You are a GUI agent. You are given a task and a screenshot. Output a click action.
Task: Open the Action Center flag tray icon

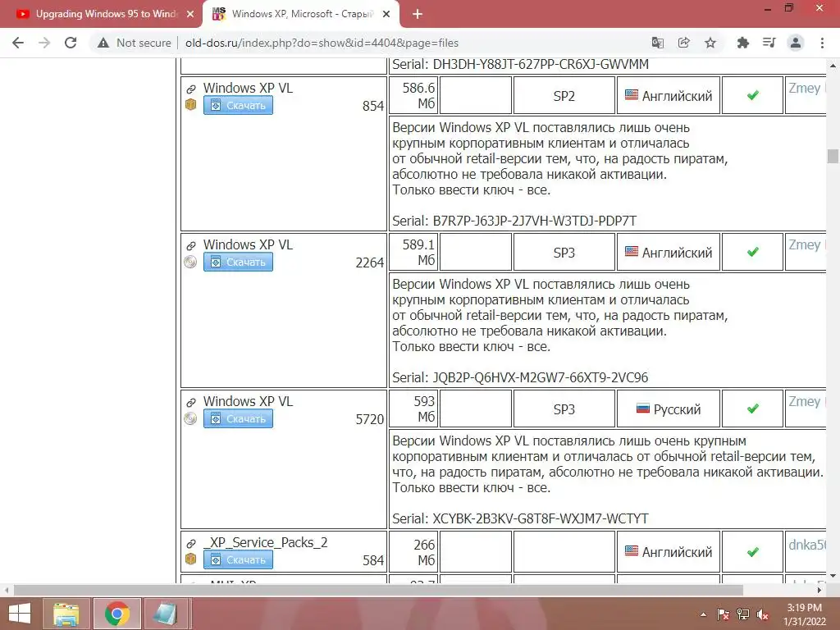click(724, 614)
